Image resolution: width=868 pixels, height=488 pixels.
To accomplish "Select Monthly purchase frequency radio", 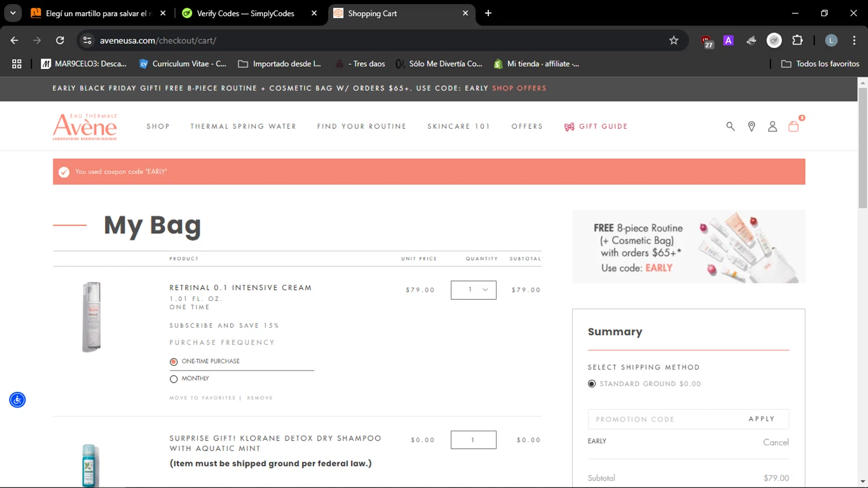I will click(174, 379).
